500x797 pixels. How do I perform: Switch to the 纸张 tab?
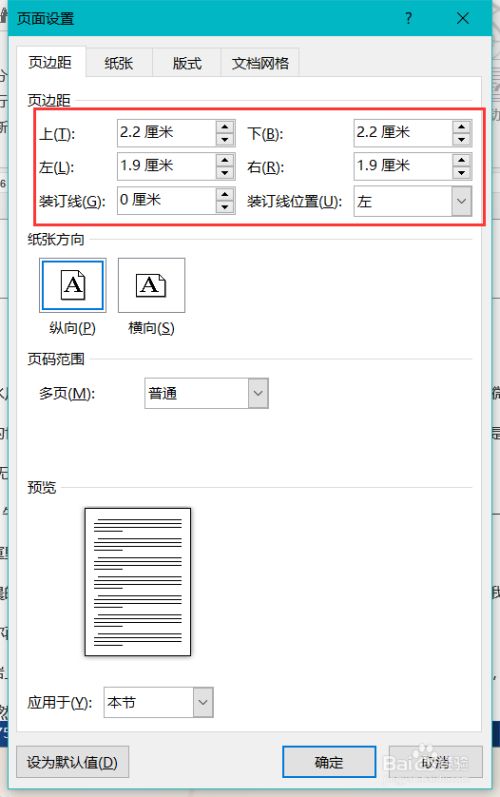(x=119, y=63)
